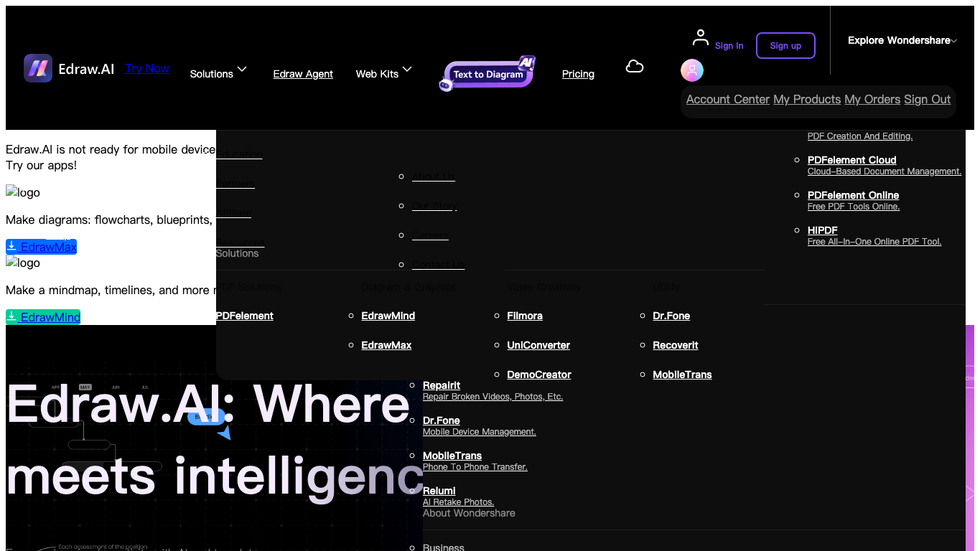Viewport: 980px width, 551px height.
Task: Expand the Web Kits dropdown chevron
Action: [x=407, y=69]
